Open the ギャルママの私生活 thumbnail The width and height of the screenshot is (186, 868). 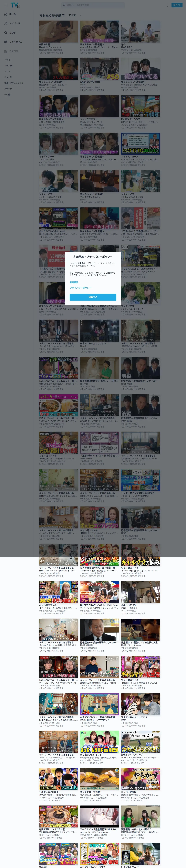pyautogui.click(x=141, y=667)
